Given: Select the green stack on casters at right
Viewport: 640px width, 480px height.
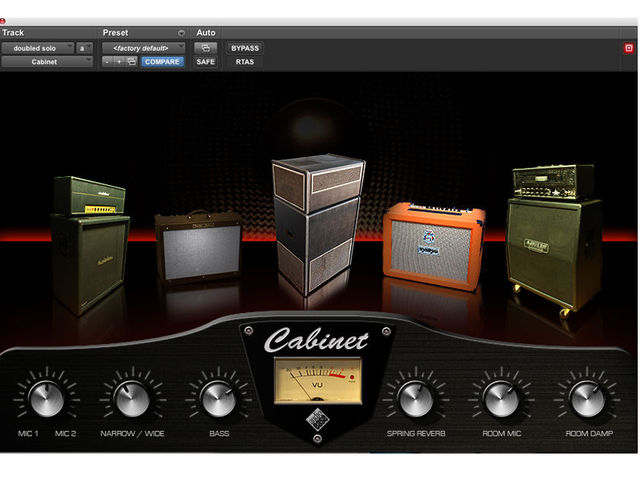Looking at the screenshot, I should tap(554, 240).
